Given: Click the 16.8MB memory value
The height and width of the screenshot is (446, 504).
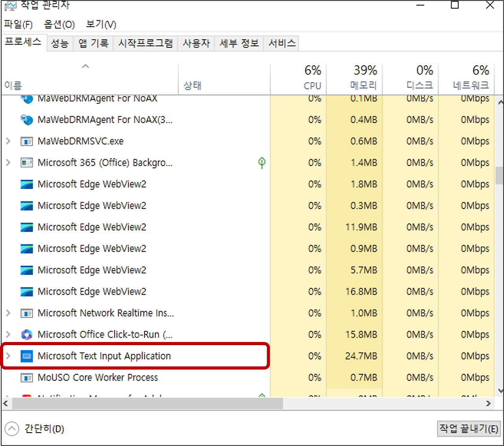Looking at the screenshot, I should click(361, 292).
